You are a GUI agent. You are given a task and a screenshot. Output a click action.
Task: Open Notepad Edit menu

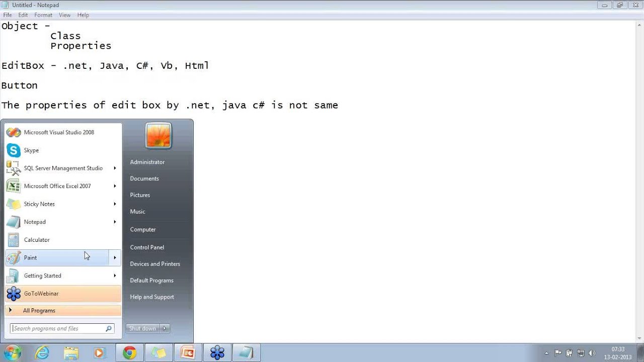pyautogui.click(x=23, y=15)
